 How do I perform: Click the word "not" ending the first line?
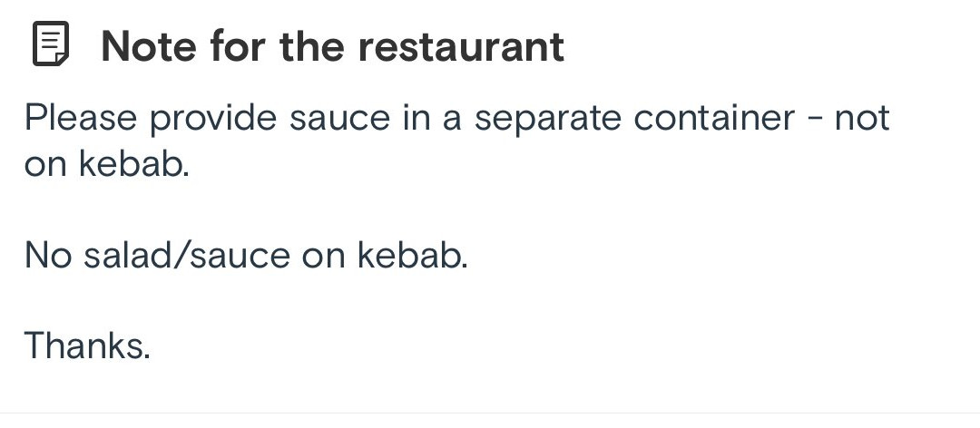[862, 119]
